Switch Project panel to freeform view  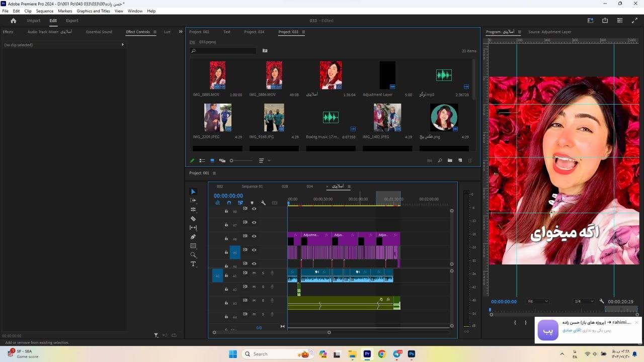tap(222, 160)
